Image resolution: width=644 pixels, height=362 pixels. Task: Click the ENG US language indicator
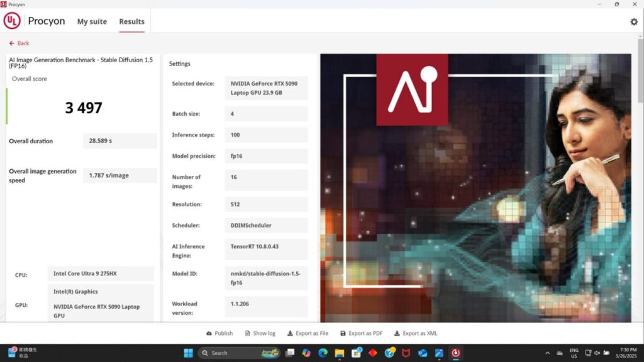pyautogui.click(x=574, y=353)
